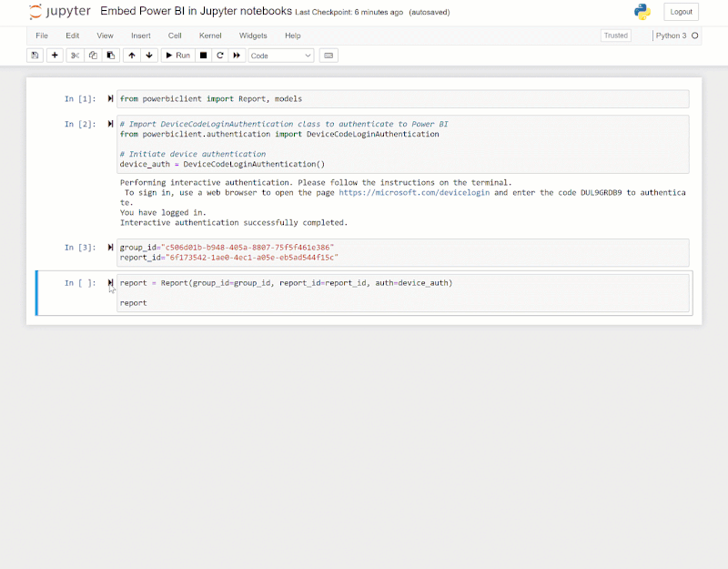Screen dimensions: 728x569
Task: Click the Last Checkpoint timestamp text
Action: [x=349, y=12]
